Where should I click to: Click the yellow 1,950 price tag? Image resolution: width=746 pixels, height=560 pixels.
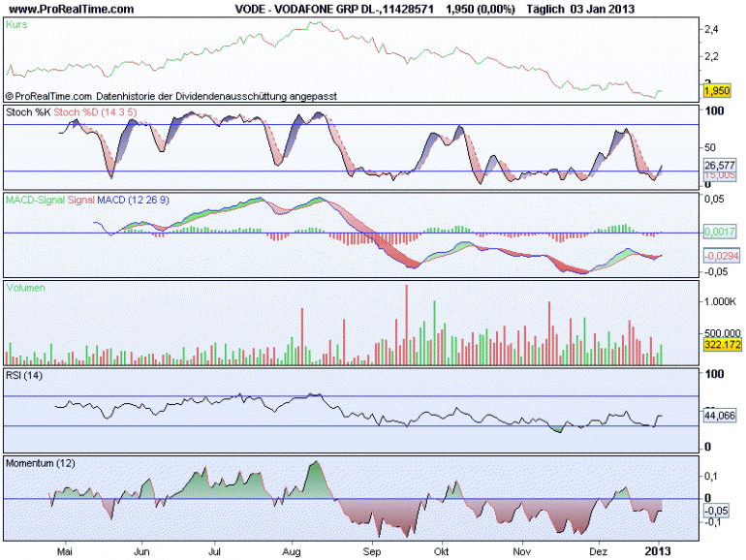717,90
